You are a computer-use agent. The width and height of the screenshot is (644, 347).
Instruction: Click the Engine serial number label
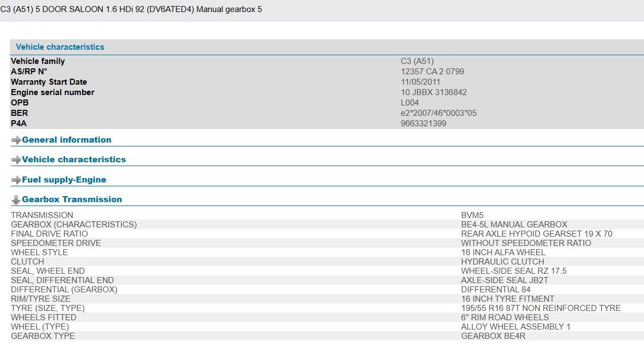pos(53,92)
